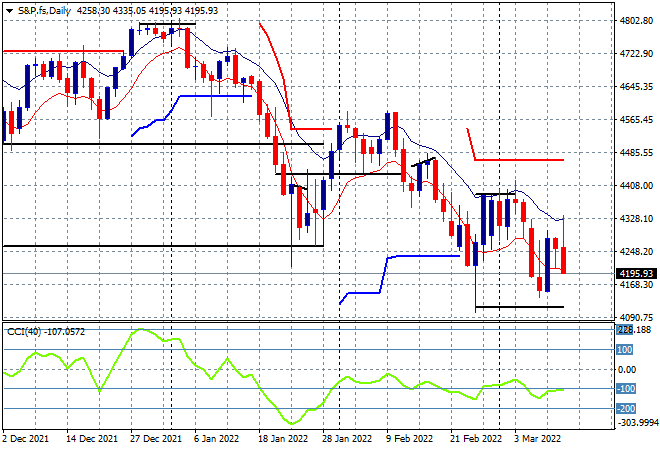Image resolution: width=660 pixels, height=450 pixels.
Task: Click the 9 Feb 2022 date label
Action: tap(410, 439)
